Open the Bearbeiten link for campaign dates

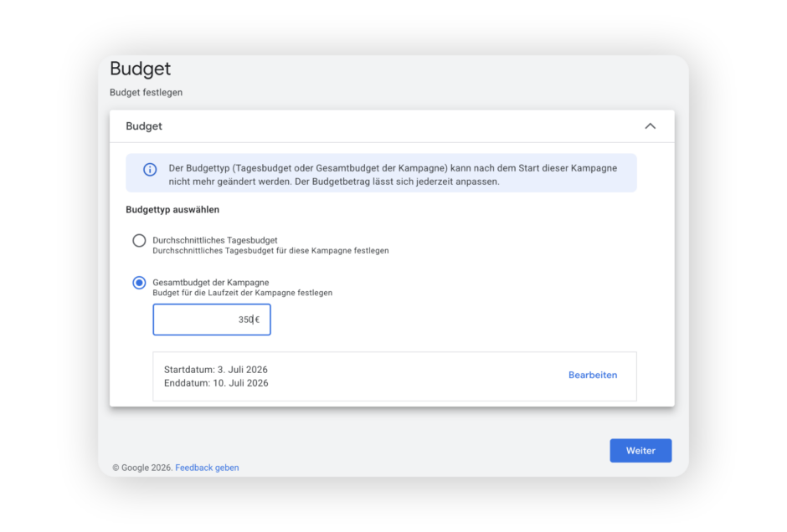click(593, 375)
